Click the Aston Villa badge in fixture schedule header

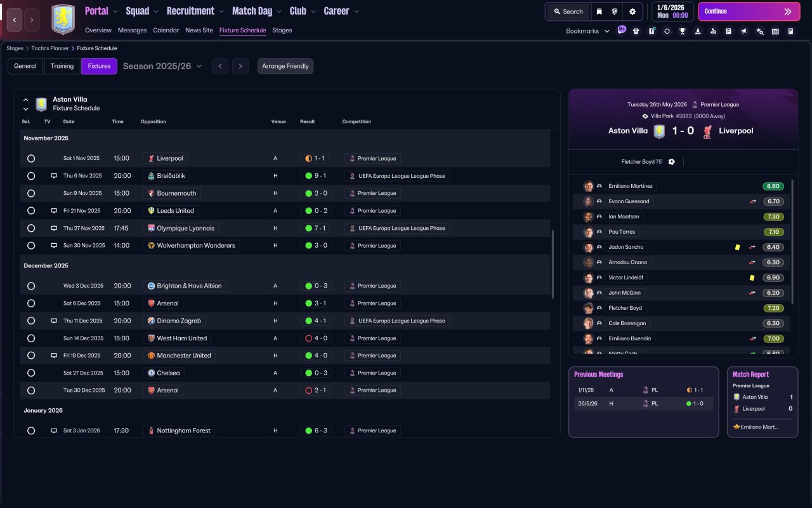41,104
